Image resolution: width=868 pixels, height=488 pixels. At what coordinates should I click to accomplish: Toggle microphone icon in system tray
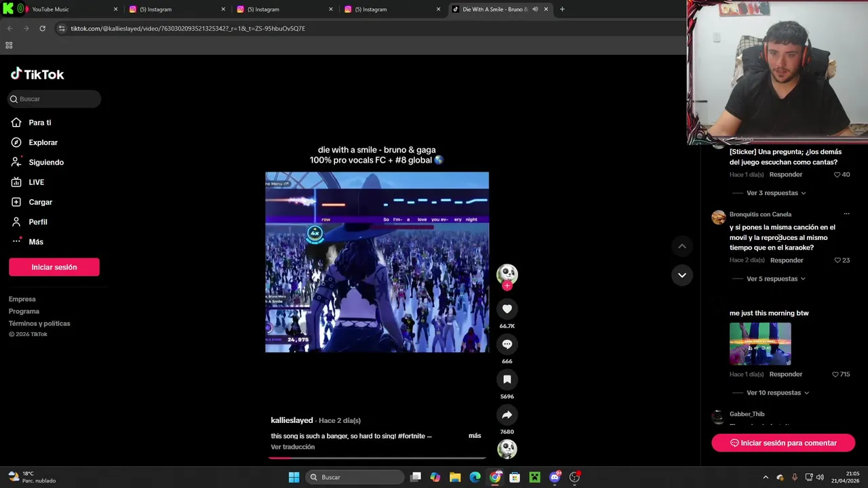[x=794, y=477]
